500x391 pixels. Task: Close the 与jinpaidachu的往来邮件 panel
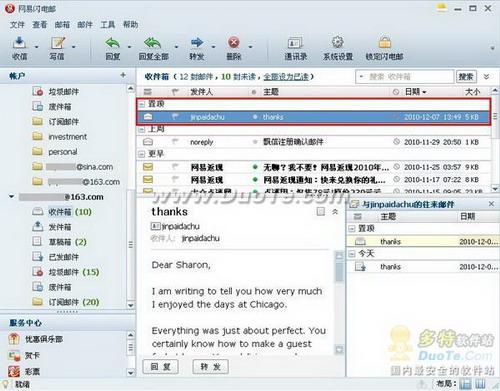pyautogui.click(x=491, y=204)
